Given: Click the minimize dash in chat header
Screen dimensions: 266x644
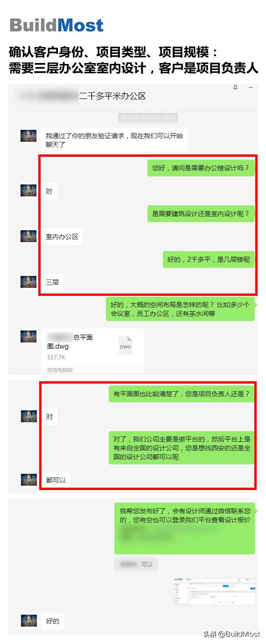Looking at the screenshot, I should pos(251,87).
